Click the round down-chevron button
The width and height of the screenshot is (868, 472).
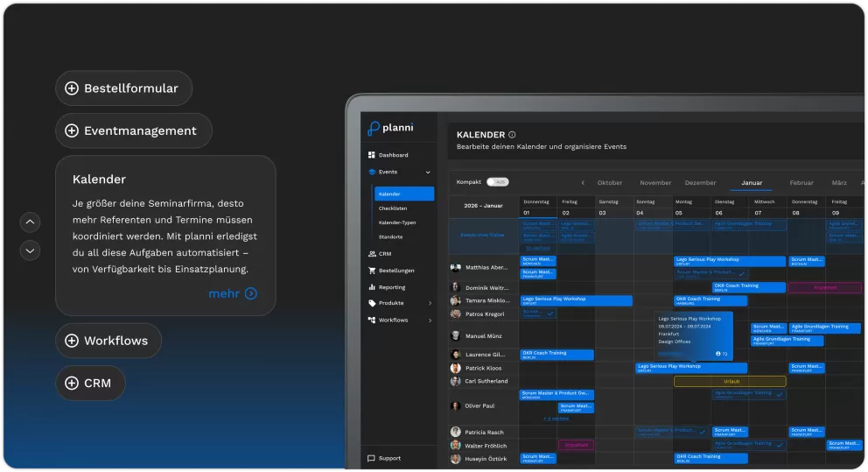pos(30,251)
